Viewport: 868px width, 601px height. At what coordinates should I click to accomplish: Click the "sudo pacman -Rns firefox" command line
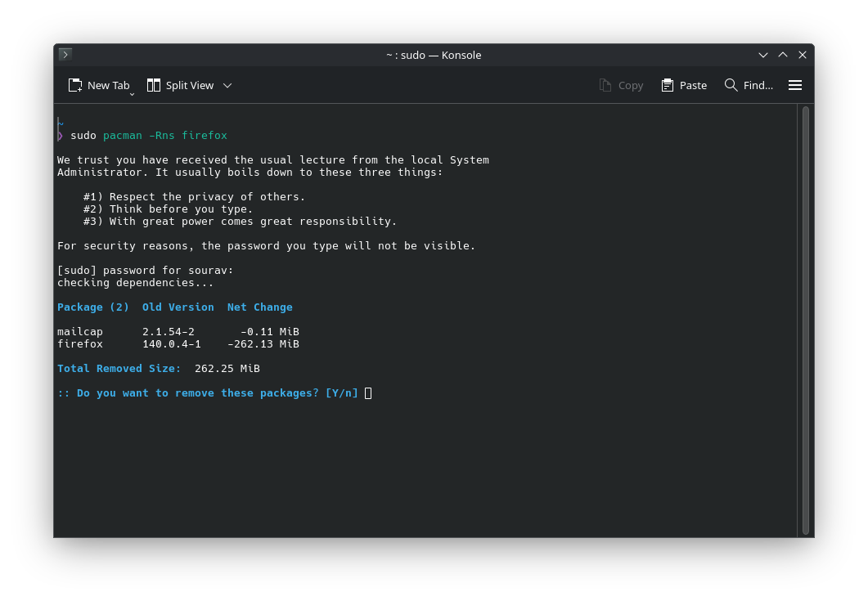point(148,136)
